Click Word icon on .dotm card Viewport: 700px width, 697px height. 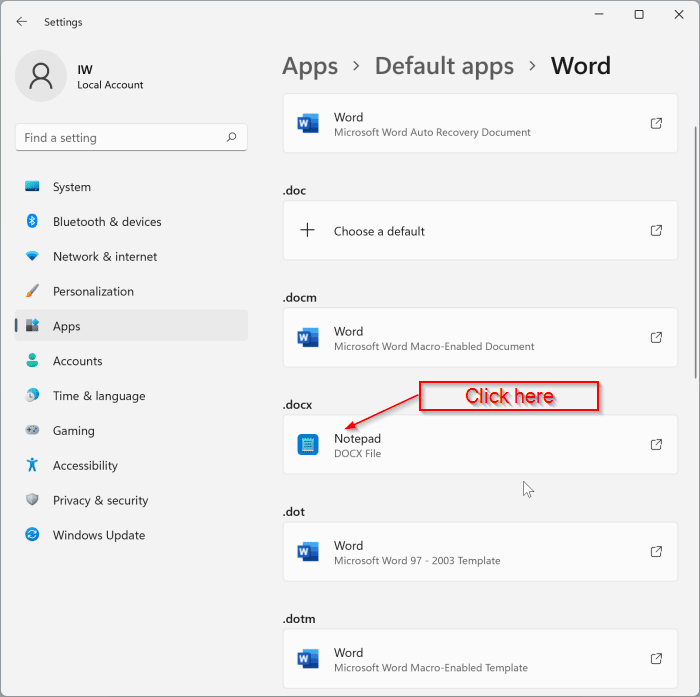[x=308, y=659]
